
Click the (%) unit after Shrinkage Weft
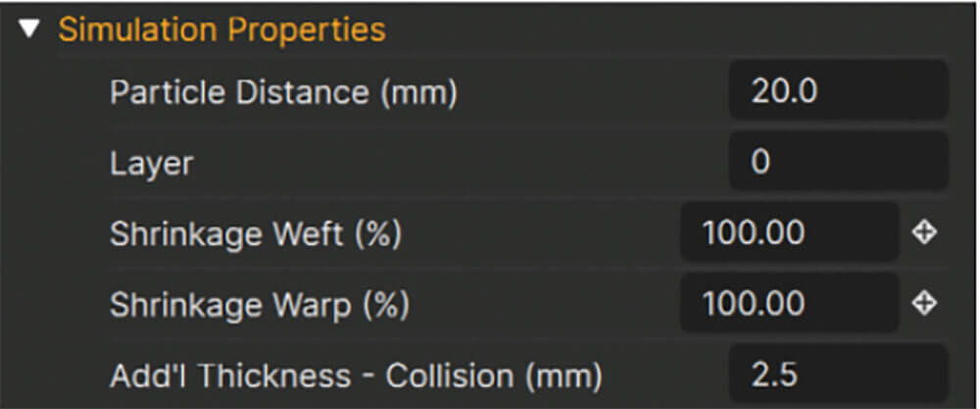click(377, 235)
